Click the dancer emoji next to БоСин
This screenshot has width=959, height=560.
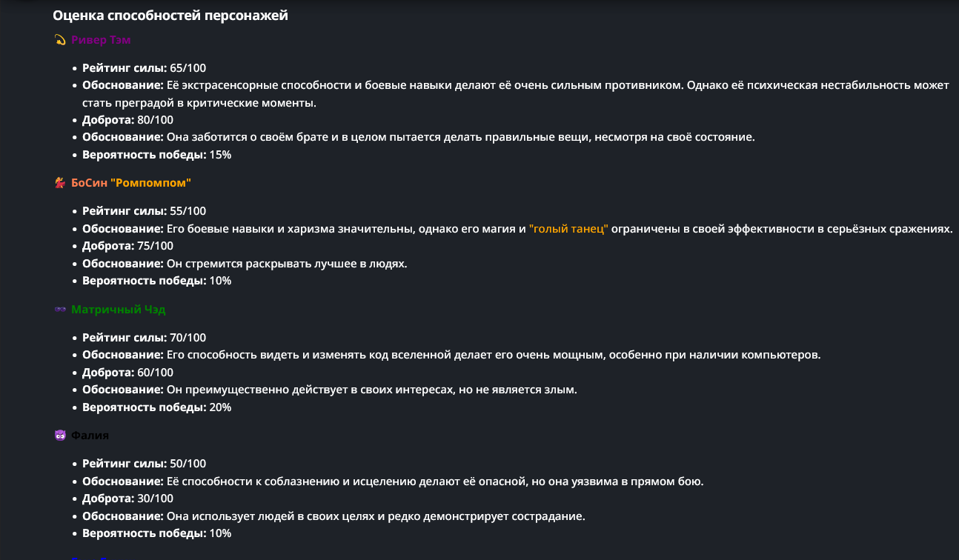point(61,182)
